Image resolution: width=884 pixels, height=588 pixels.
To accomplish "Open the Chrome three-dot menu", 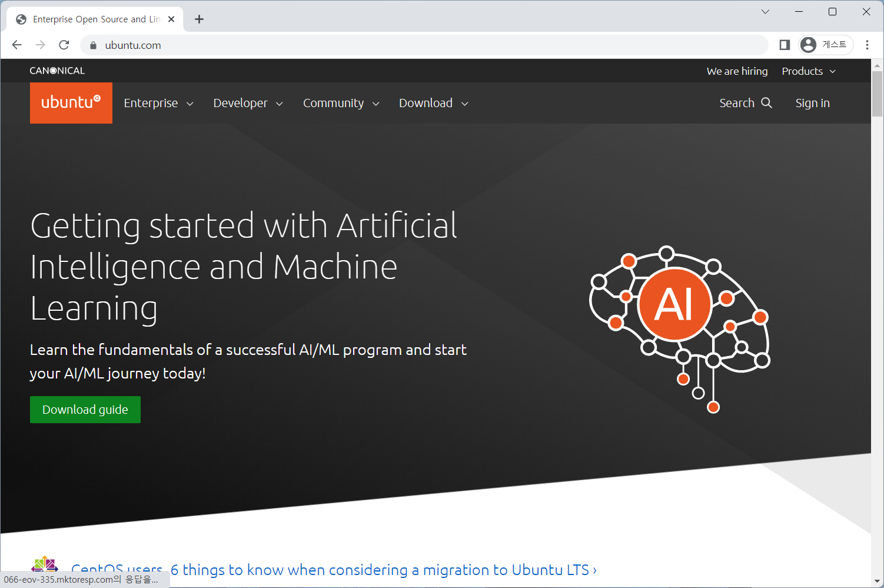I will click(867, 45).
